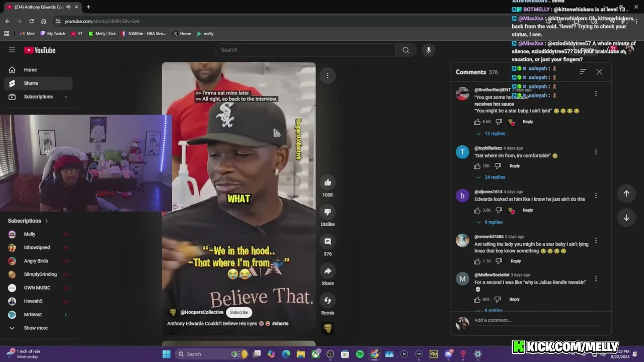Close the comments panel

point(599,72)
